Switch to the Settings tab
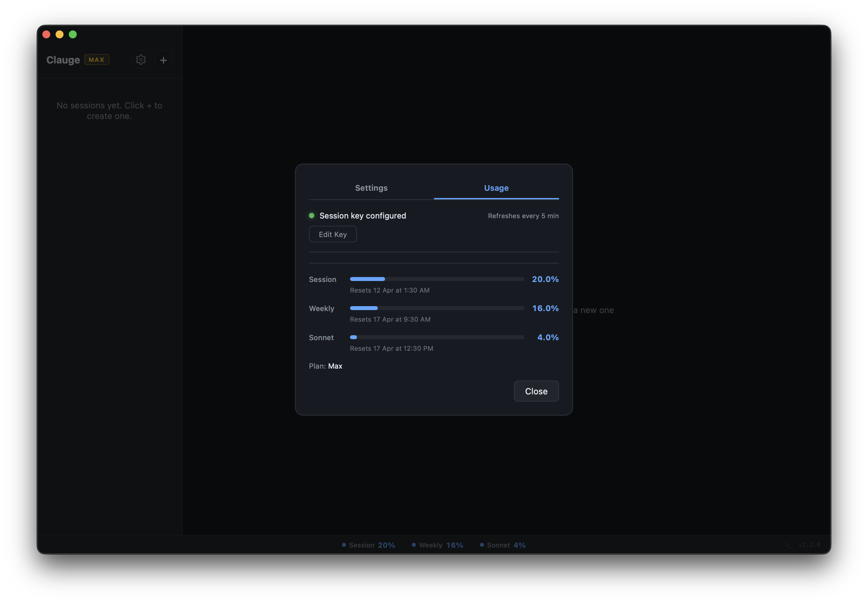The image size is (868, 603). 371,188
